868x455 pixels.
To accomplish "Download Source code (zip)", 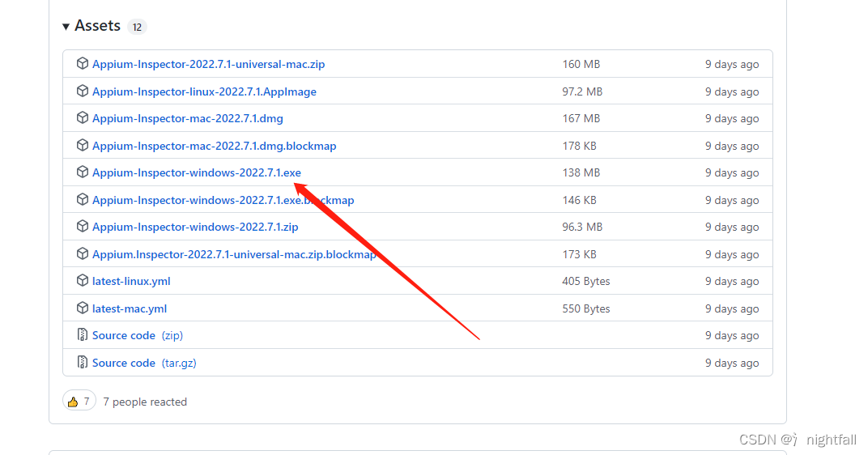I will click(138, 335).
